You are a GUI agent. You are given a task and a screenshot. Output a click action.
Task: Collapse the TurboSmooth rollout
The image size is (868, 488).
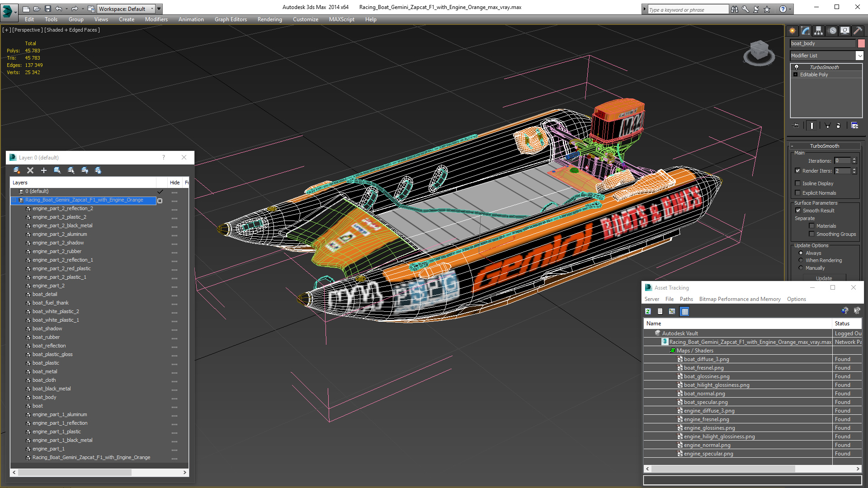[825, 146]
